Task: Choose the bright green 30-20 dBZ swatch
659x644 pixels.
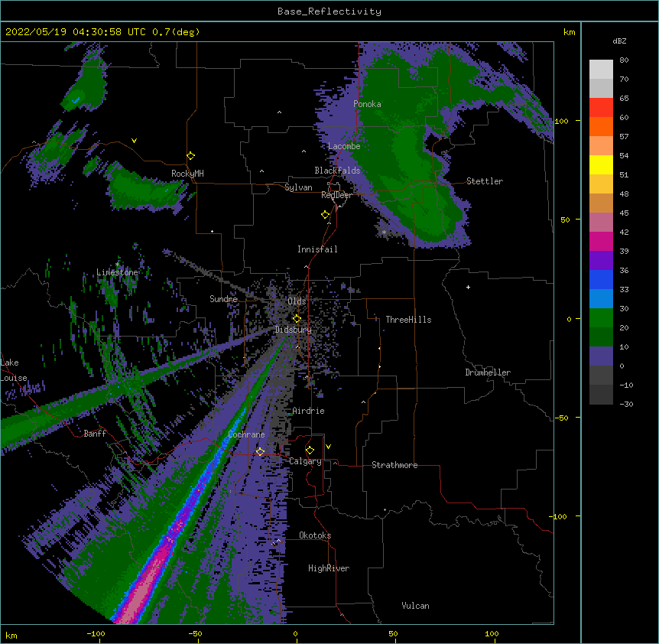Action: click(601, 318)
